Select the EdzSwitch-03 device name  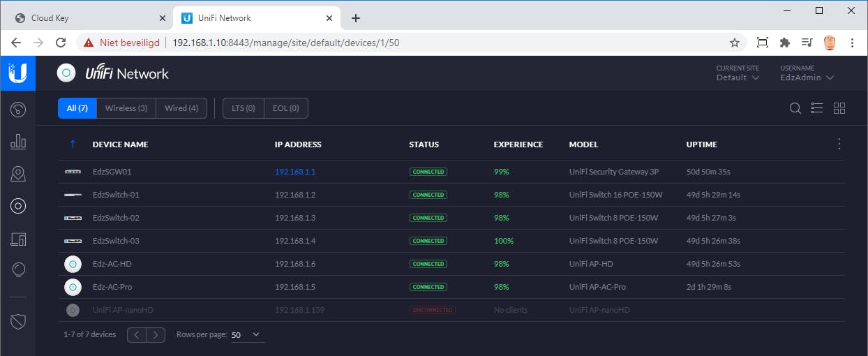(116, 241)
